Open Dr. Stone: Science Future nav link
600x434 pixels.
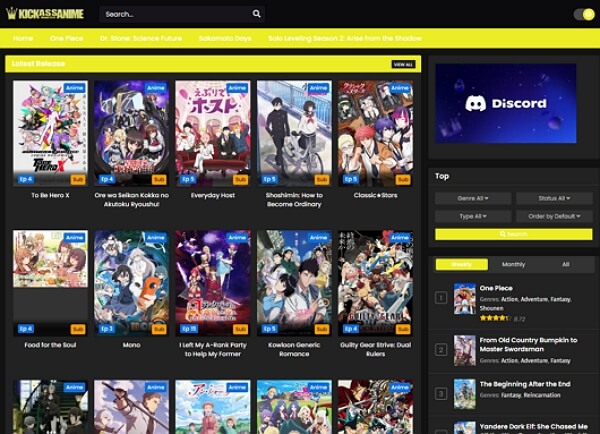(141, 38)
